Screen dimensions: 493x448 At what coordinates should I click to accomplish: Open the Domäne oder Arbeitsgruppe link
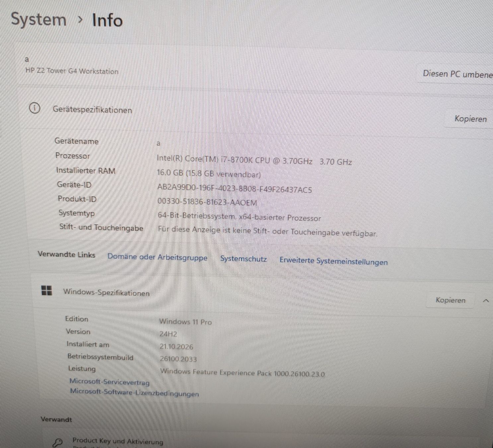(157, 257)
